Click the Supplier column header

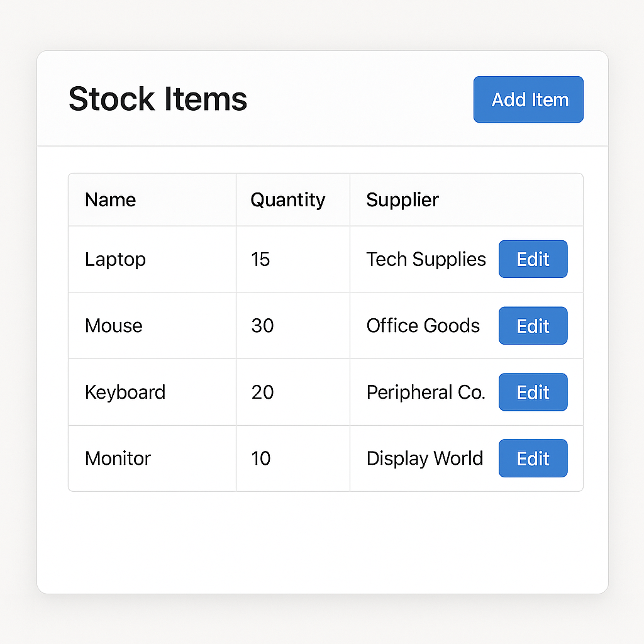[402, 199]
